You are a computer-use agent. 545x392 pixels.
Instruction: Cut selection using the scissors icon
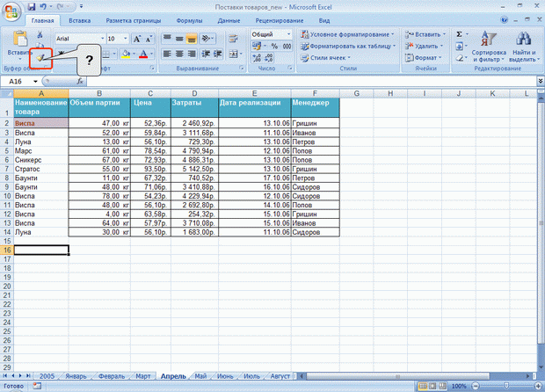pos(40,34)
